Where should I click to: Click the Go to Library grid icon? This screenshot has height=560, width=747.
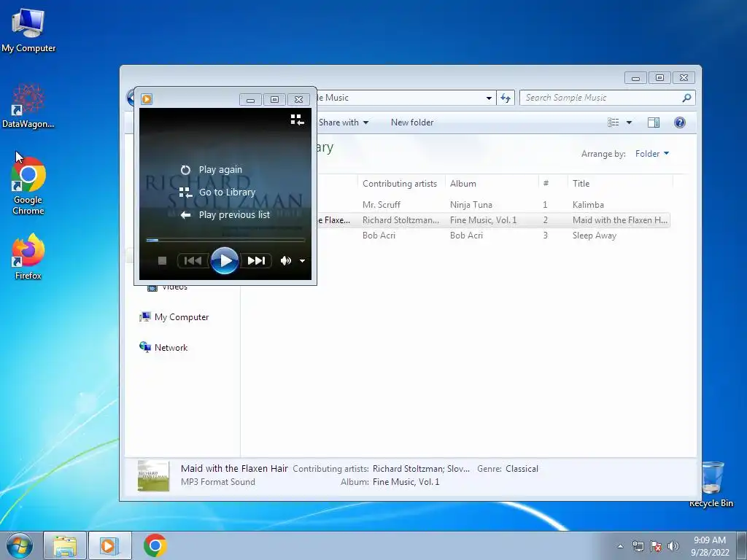[x=185, y=192]
